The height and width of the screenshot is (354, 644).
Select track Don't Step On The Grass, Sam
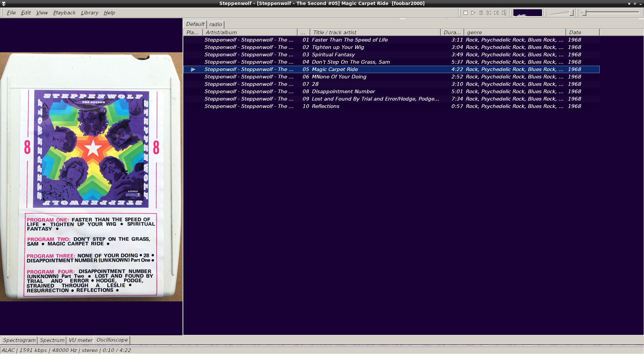391,62
